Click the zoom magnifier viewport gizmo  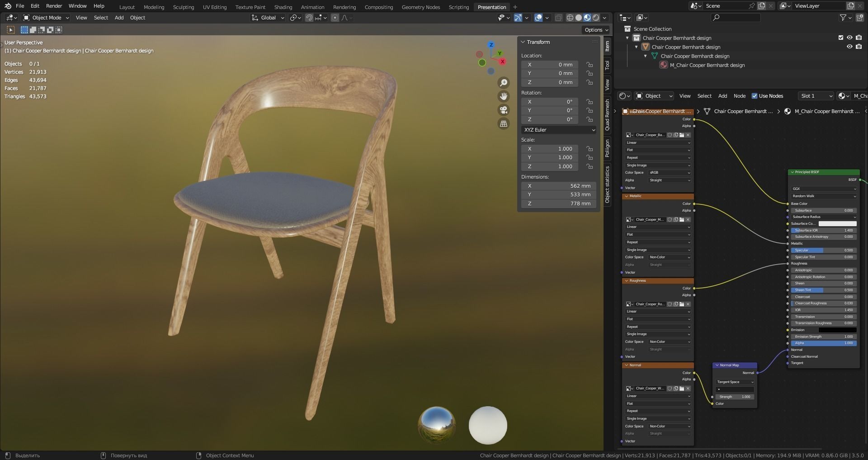point(504,83)
